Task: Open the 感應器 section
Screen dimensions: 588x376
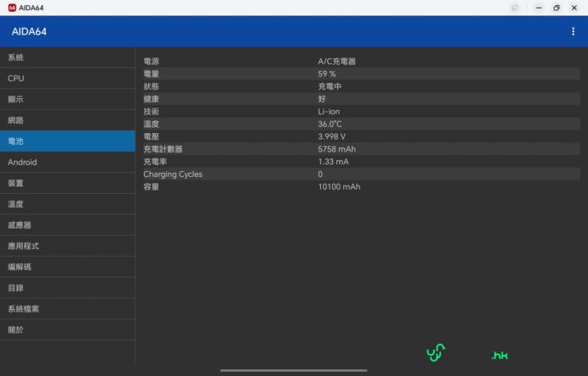Action: tap(68, 225)
